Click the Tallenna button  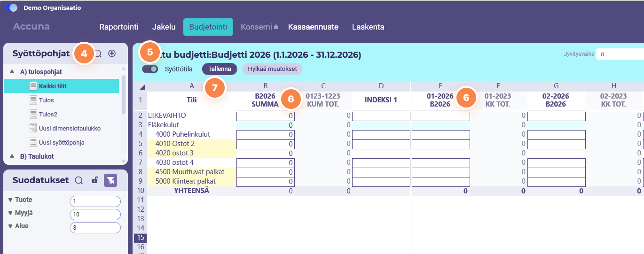coord(220,69)
